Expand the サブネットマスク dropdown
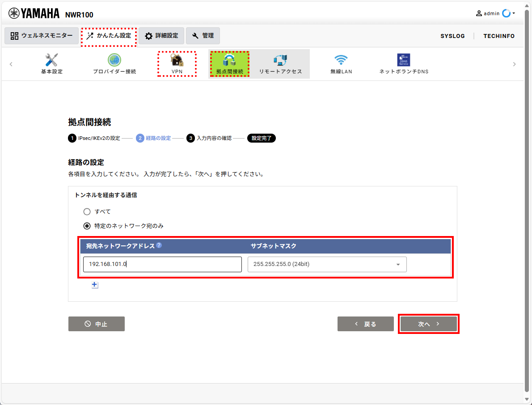This screenshot has width=532, height=405. (327, 264)
